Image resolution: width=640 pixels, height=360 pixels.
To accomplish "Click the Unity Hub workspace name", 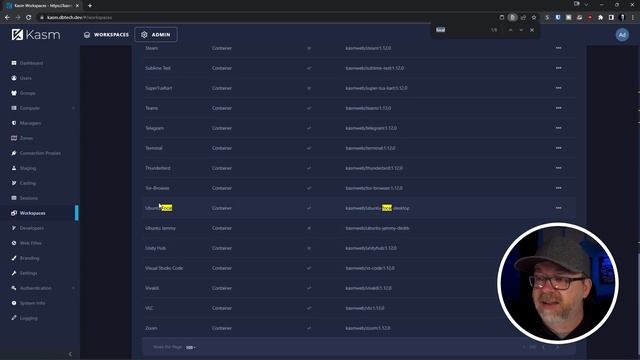I will point(155,248).
